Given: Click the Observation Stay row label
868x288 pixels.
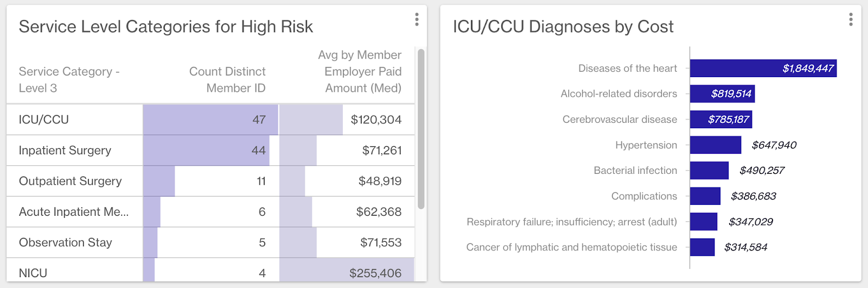Looking at the screenshot, I should [x=66, y=242].
